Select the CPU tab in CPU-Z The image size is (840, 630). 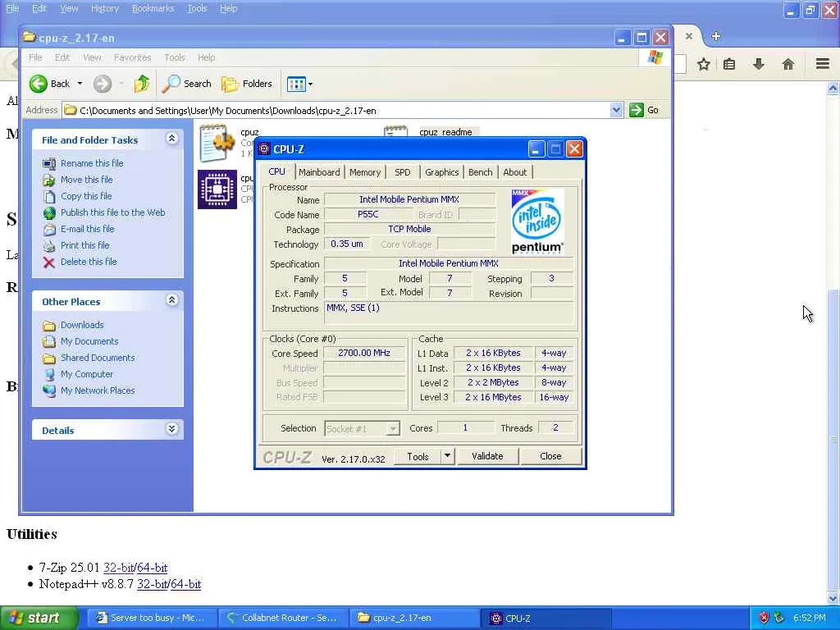pos(277,171)
